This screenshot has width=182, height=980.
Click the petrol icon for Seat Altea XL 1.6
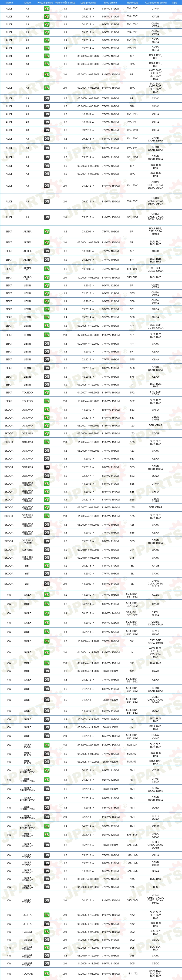(x=47, y=269)
